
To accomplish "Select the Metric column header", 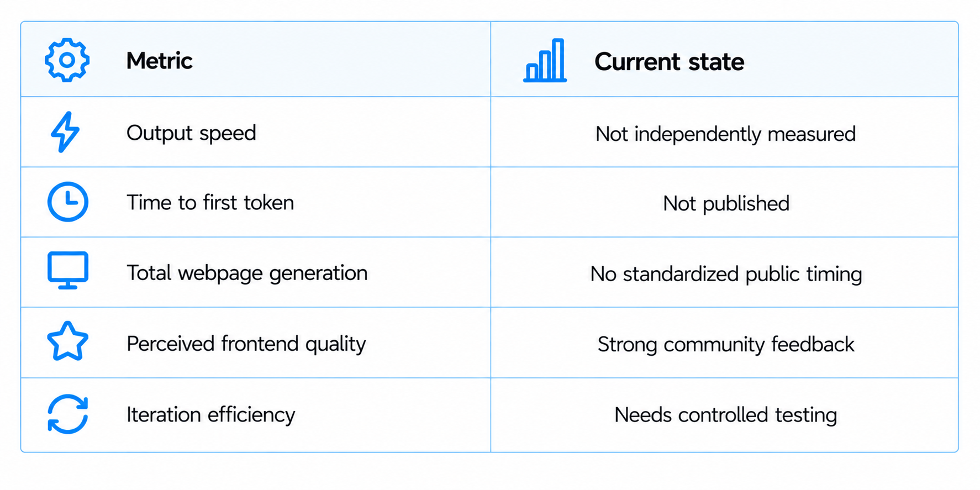I will (x=159, y=61).
